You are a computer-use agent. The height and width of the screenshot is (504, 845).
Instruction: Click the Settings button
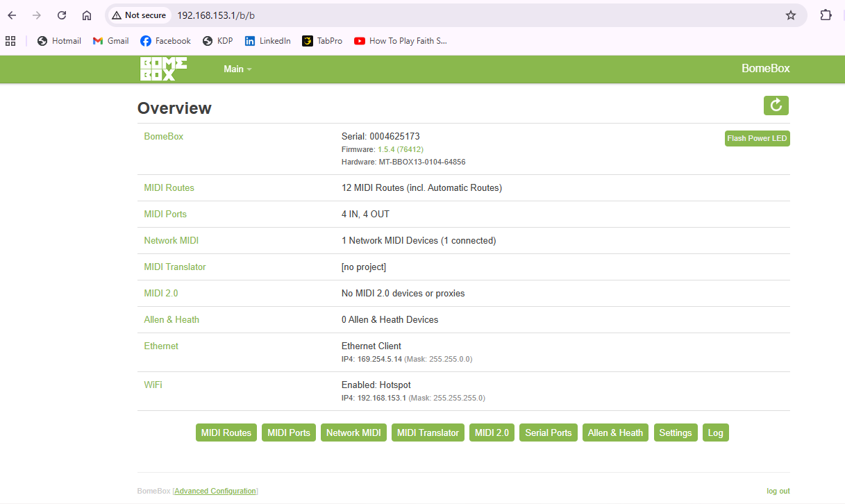675,432
